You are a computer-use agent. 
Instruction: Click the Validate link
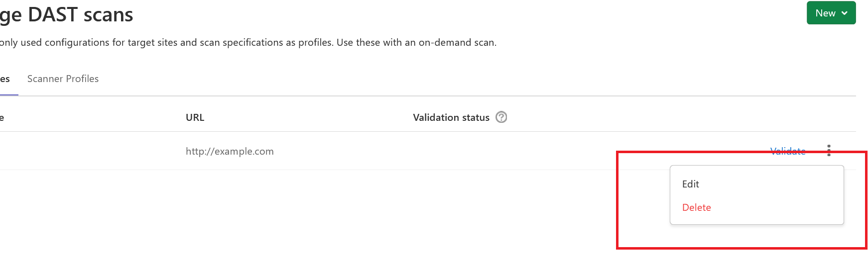tap(787, 151)
